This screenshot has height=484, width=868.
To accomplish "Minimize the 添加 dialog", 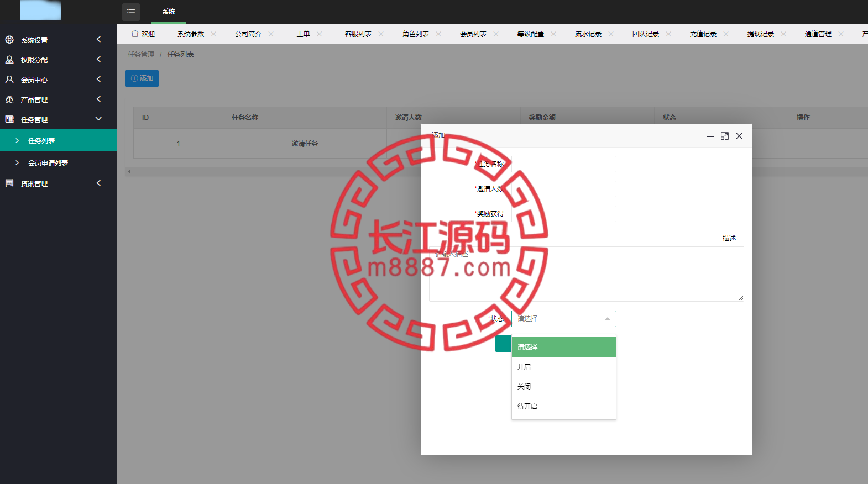I will [x=710, y=136].
